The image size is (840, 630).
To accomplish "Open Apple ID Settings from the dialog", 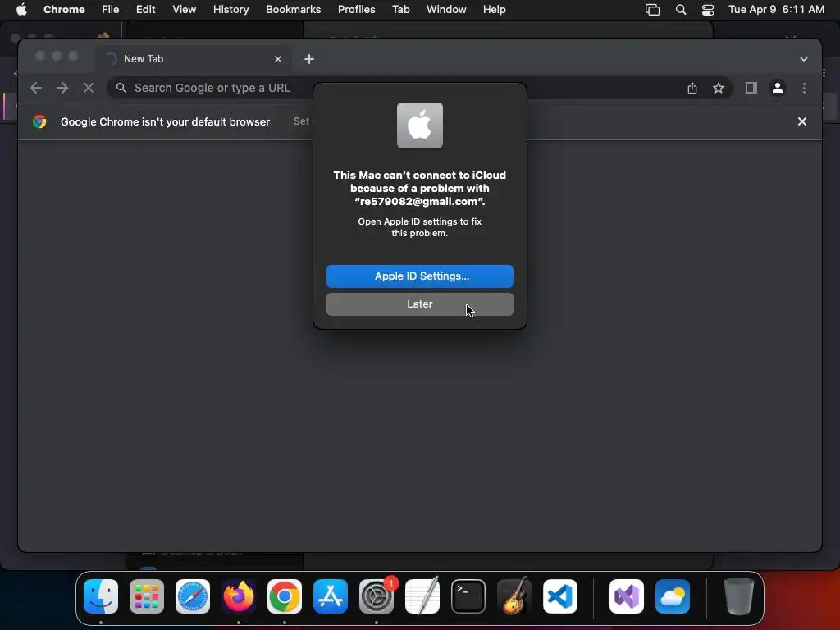I will click(x=419, y=276).
